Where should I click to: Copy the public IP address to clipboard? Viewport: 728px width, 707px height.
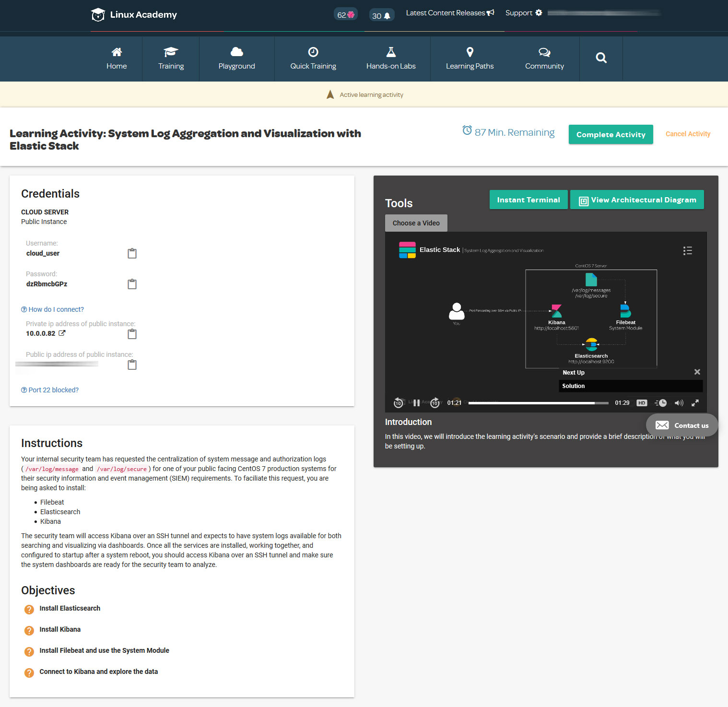point(132,365)
